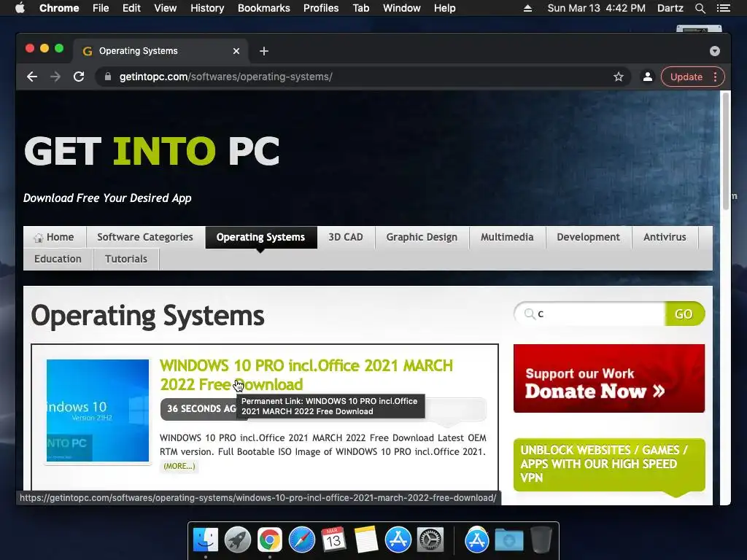The height and width of the screenshot is (560, 747).
Task: Open Notes from the dock
Action: tap(366, 540)
